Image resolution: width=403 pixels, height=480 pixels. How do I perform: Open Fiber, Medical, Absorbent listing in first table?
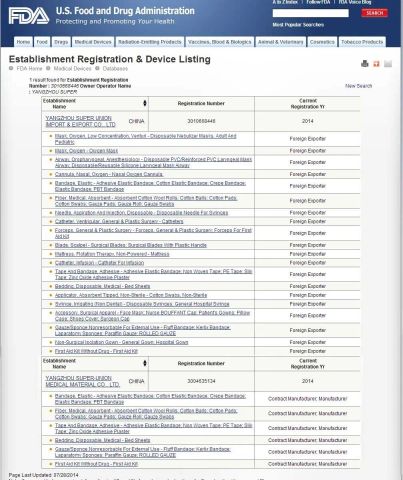point(146,201)
